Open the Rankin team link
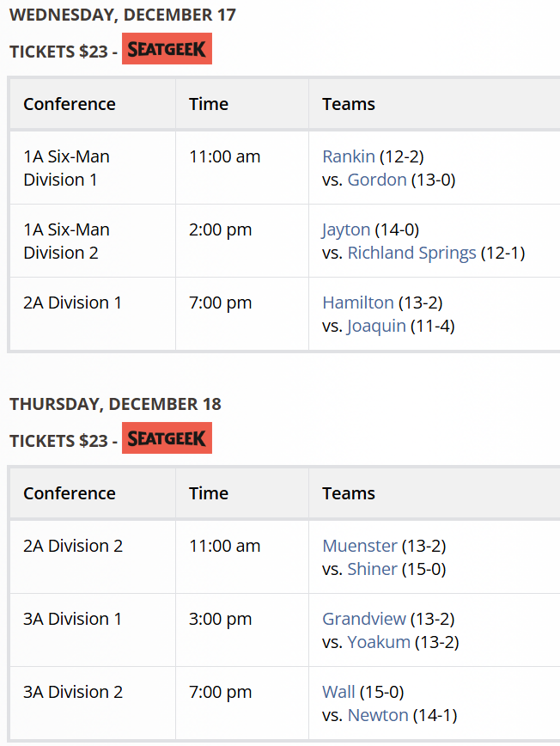The height and width of the screenshot is (746, 560). click(x=349, y=156)
